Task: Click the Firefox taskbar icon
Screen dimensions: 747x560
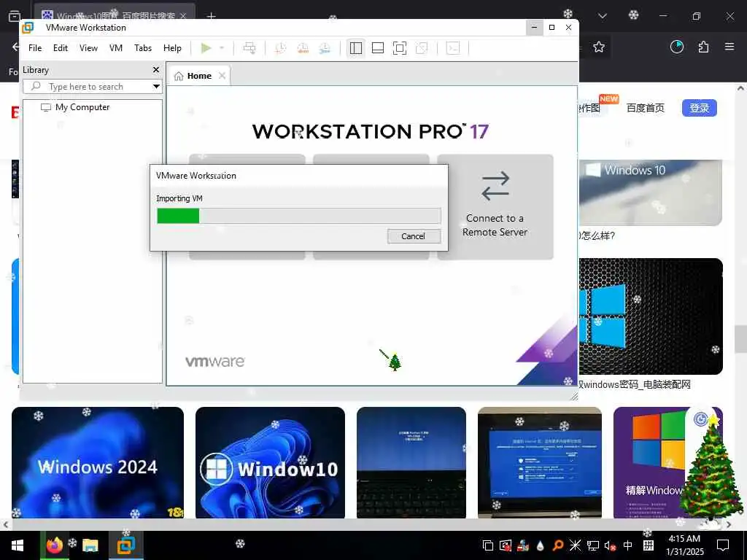Action: tap(54, 545)
